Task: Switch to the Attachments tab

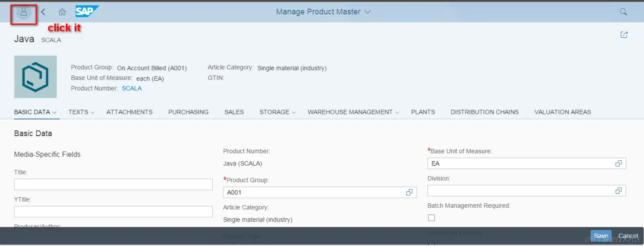Action: pyautogui.click(x=129, y=112)
